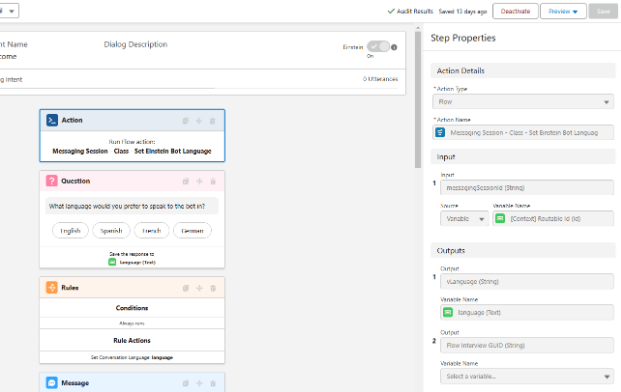This screenshot has height=392, width=621.
Task: Select the English option chip
Action: pos(70,230)
